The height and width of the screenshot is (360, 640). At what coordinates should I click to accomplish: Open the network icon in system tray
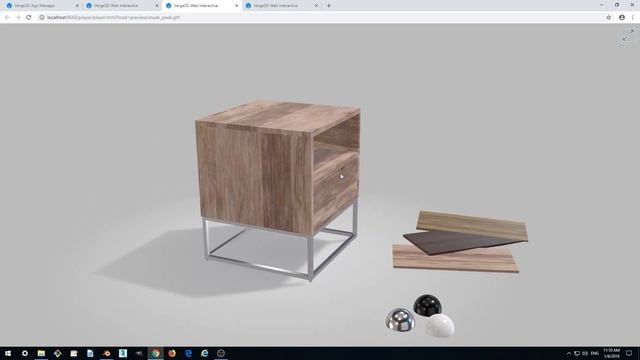(577, 353)
